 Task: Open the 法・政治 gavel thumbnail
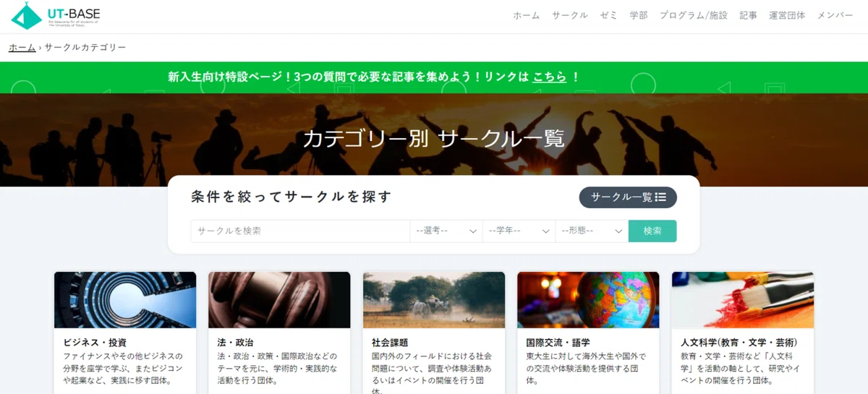pyautogui.click(x=279, y=300)
